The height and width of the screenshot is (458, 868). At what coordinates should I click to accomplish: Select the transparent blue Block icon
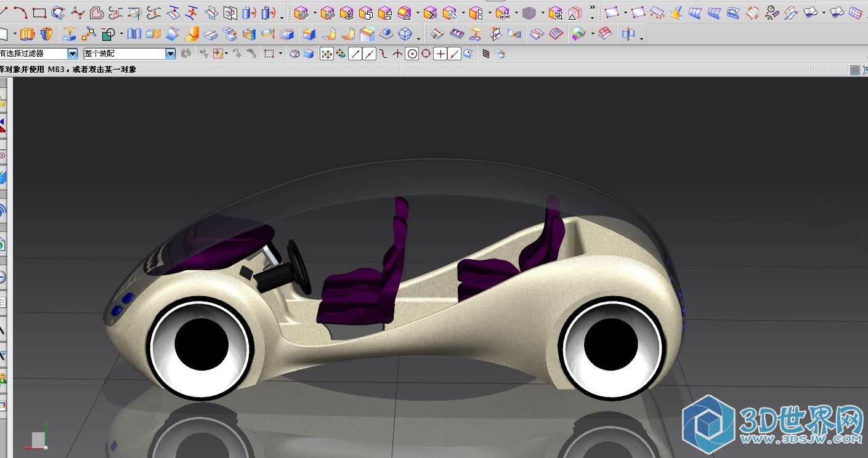point(153,34)
